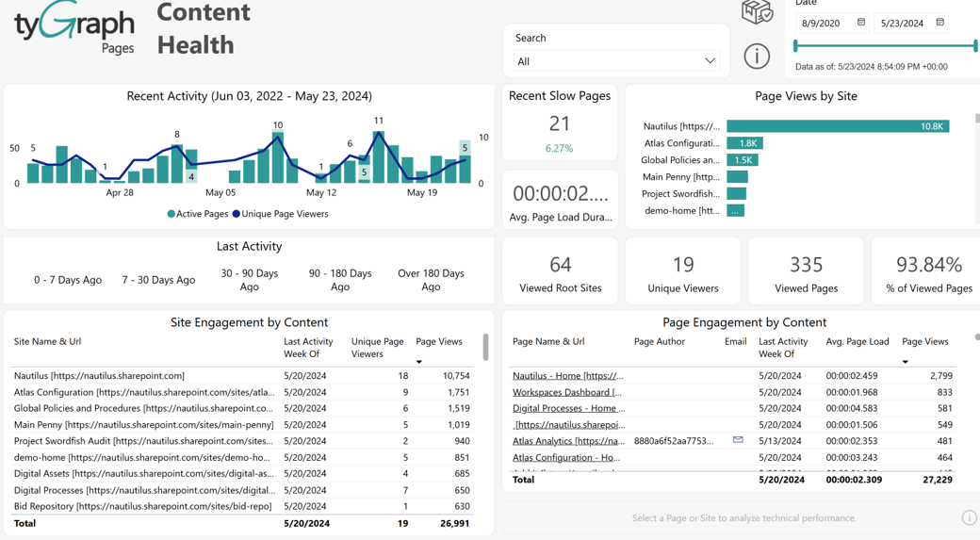The width and height of the screenshot is (980, 540).
Task: Open the end date calendar picker icon
Action: tap(940, 23)
